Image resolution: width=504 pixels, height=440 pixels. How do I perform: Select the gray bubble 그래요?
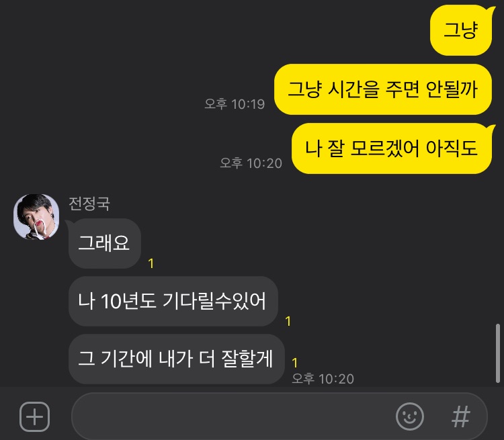[x=104, y=243]
